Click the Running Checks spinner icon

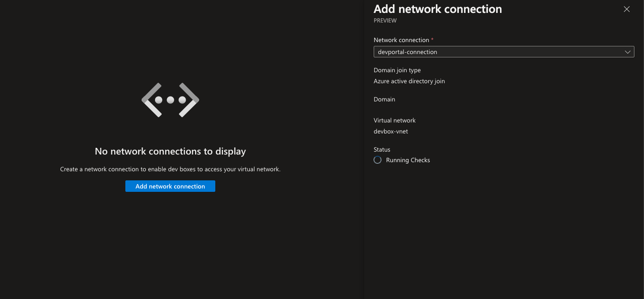pos(378,160)
